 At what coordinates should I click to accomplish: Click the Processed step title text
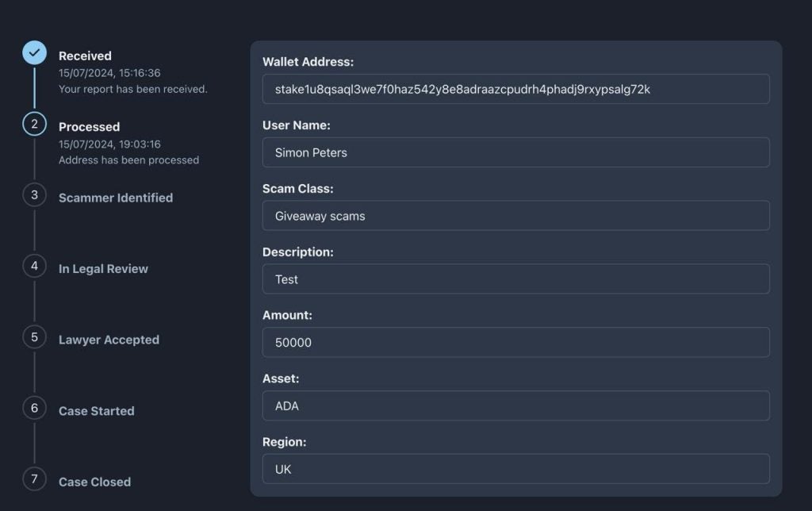89,127
